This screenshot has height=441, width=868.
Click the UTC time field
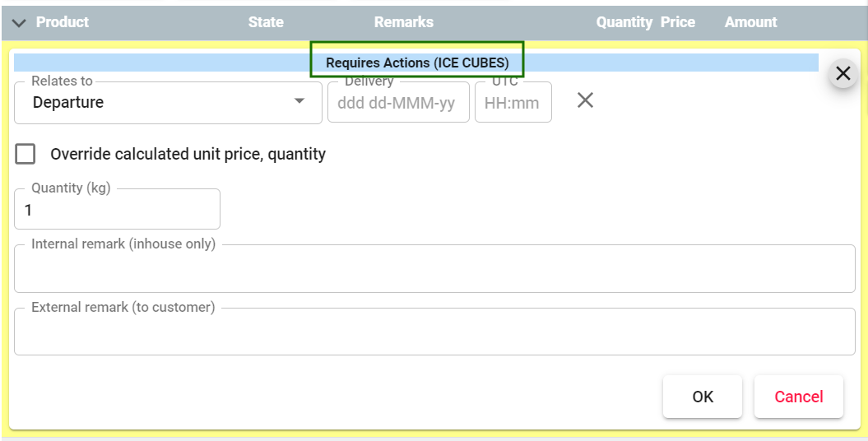point(513,102)
